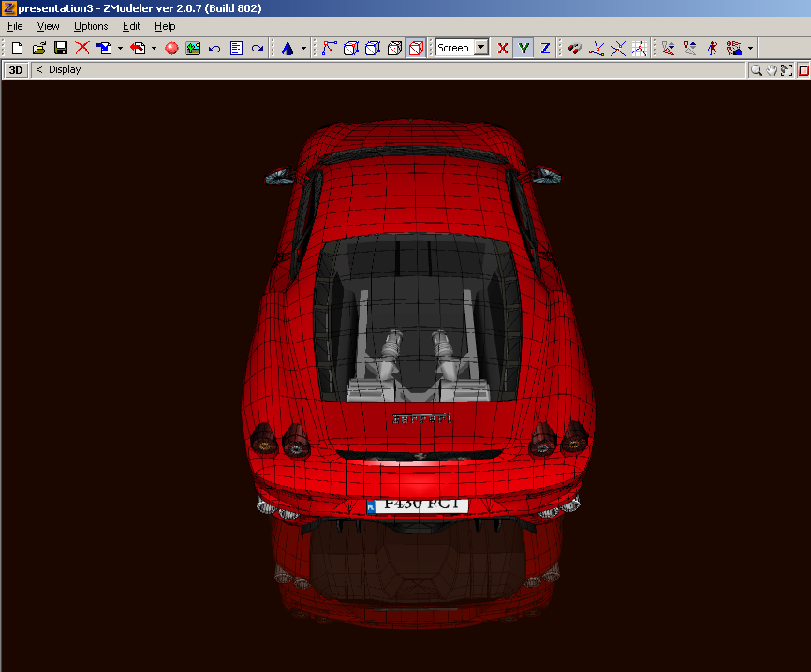Click the running figure icon
Image resolution: width=811 pixels, height=672 pixels.
click(x=713, y=48)
